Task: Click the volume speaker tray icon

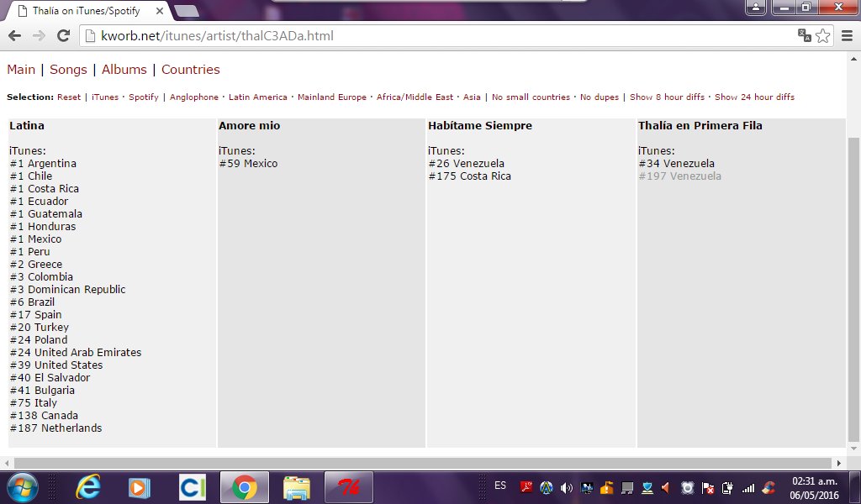Action: click(566, 487)
